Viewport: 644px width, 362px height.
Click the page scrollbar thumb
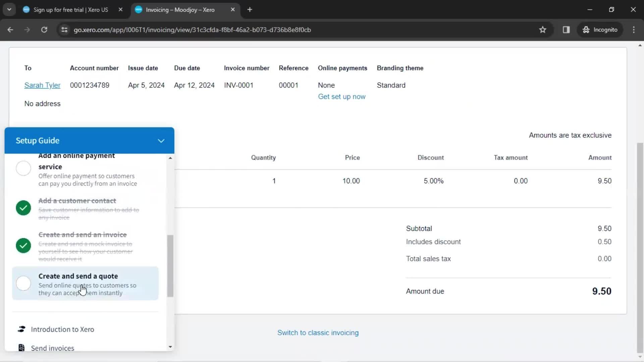pos(640,248)
